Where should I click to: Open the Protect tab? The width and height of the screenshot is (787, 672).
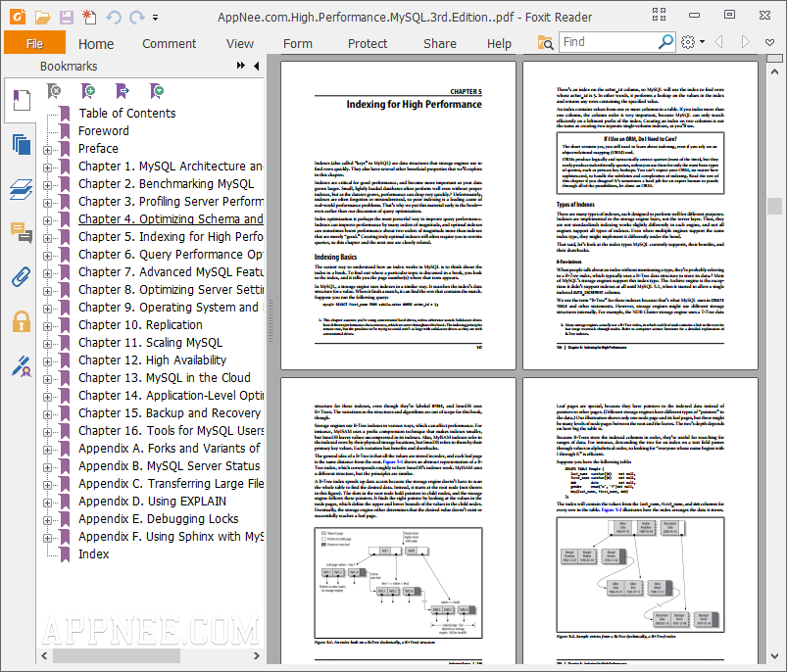click(x=368, y=44)
